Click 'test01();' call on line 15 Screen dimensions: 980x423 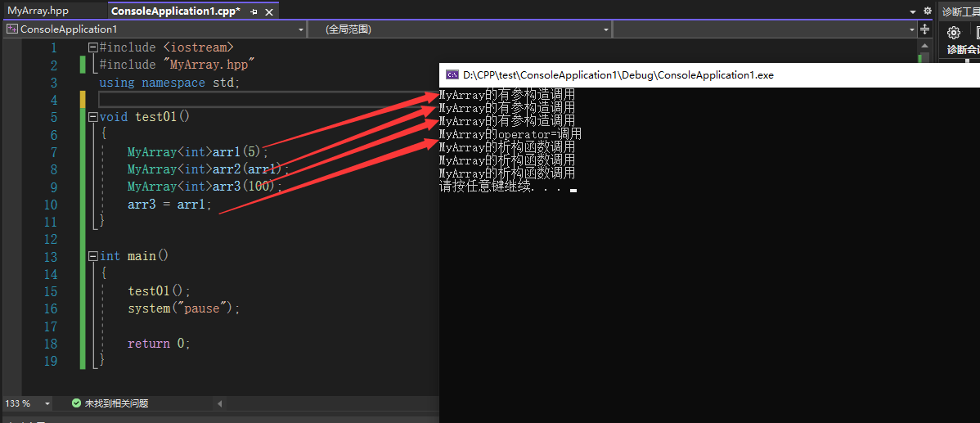[x=159, y=291]
